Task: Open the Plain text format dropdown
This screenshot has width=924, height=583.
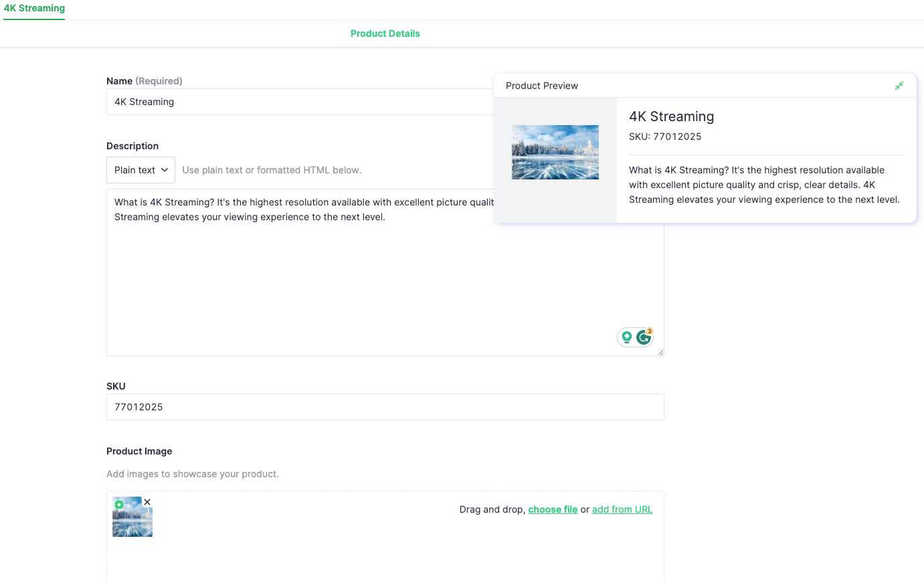Action: point(140,169)
